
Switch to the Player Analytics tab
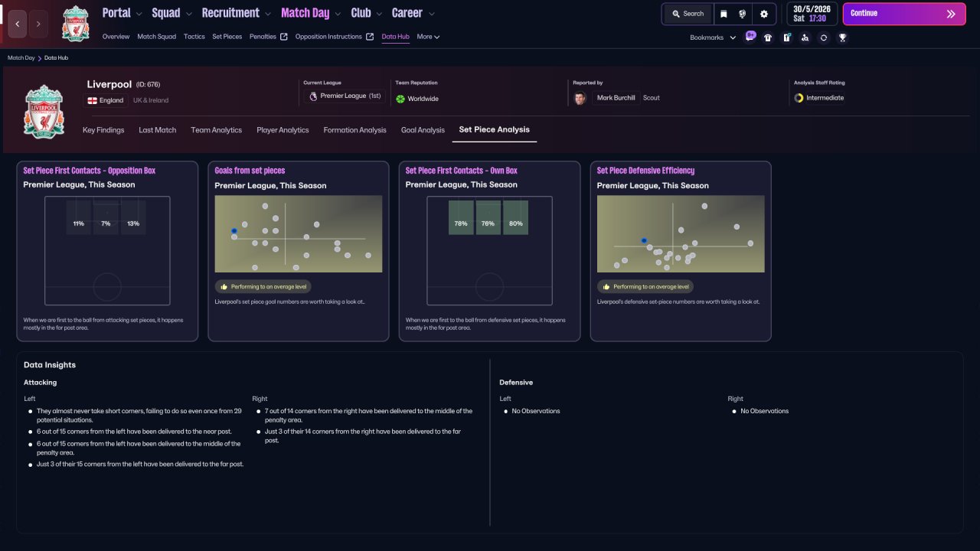[x=283, y=130]
